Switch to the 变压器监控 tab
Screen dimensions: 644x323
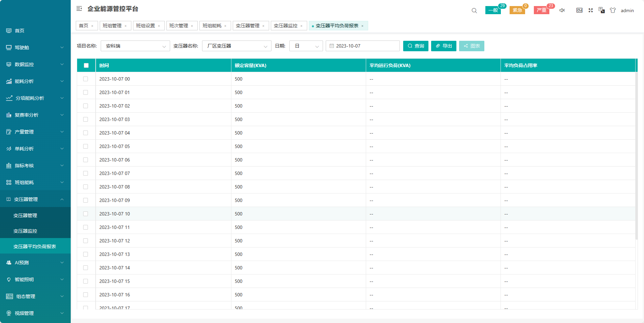click(286, 26)
